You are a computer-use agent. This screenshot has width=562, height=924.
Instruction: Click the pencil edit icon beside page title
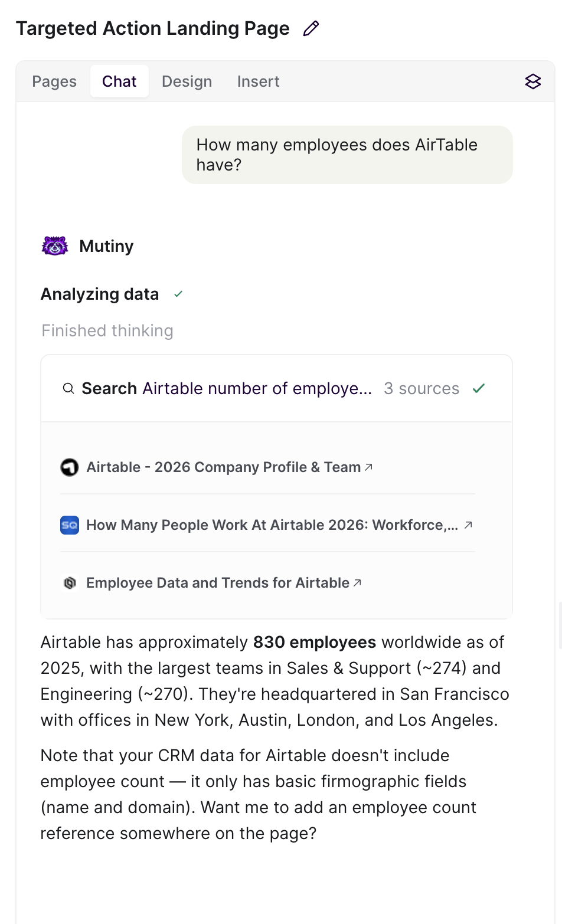311,28
